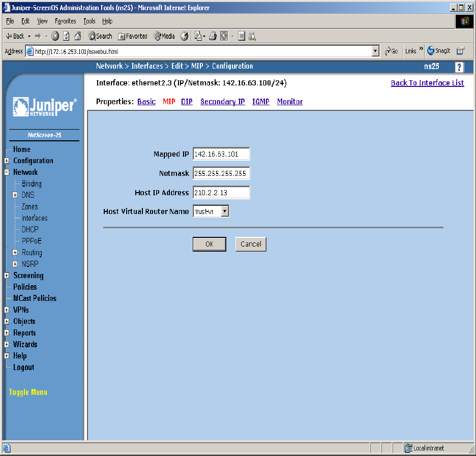The height and width of the screenshot is (456, 476).
Task: Open the View menu
Action: tap(42, 21)
